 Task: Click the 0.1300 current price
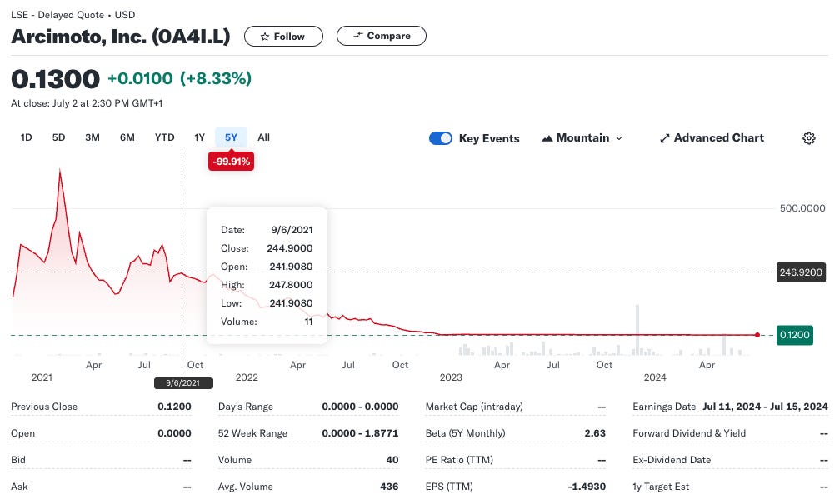click(55, 79)
